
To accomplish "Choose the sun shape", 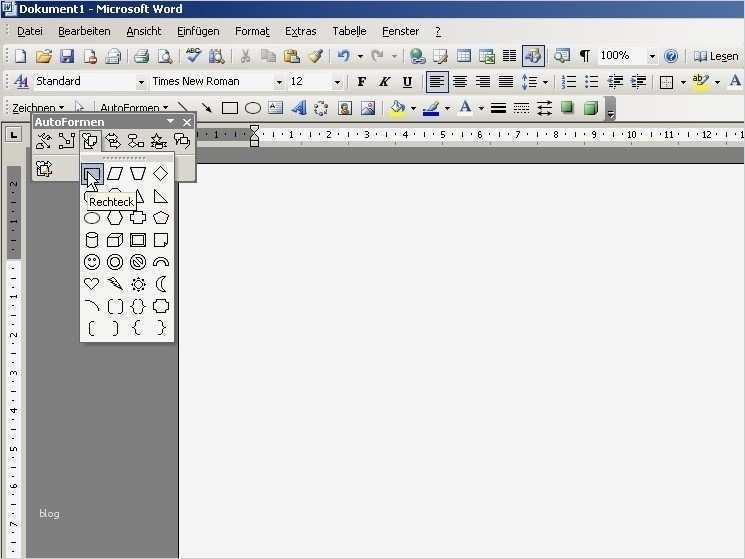I will pos(138,284).
